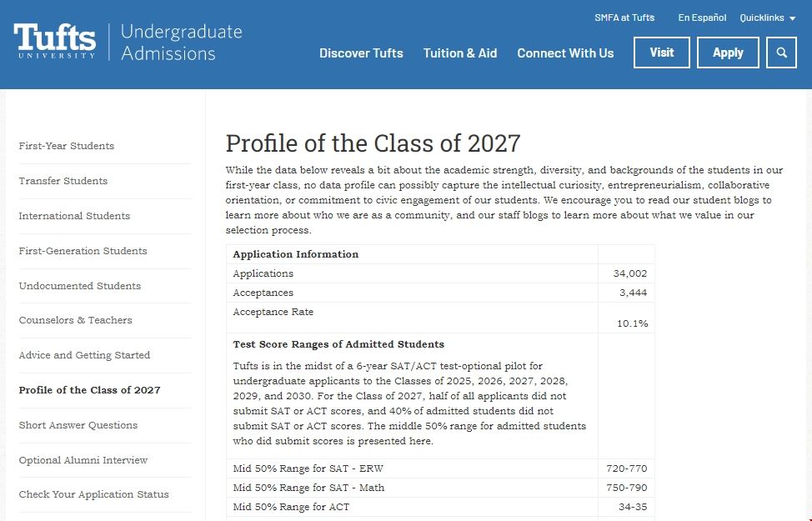Switch to En Español
The height and width of the screenshot is (521, 812).
click(x=702, y=18)
